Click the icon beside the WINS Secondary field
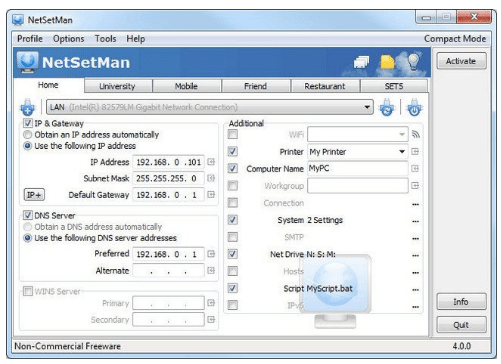This screenshot has height=364, width=501. (211, 320)
